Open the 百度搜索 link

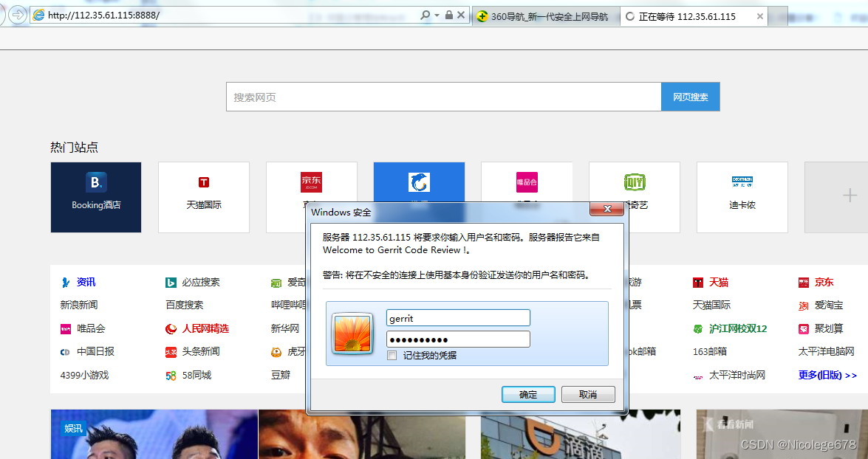185,305
